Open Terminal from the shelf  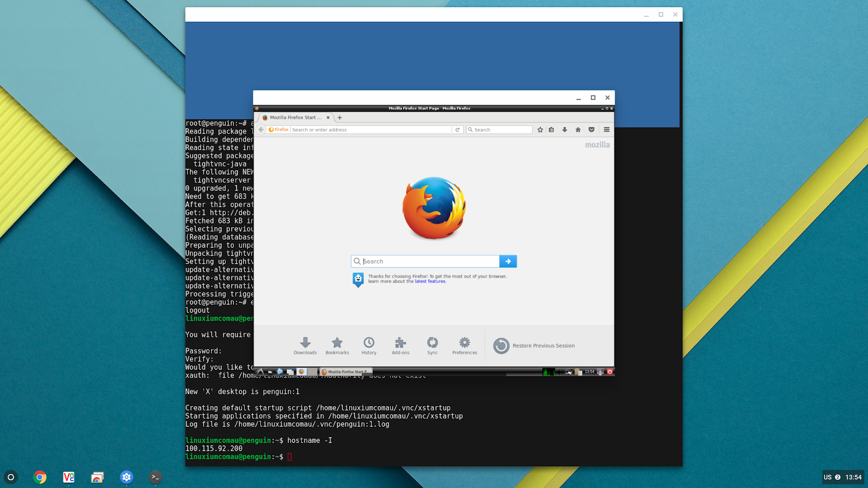[155, 477]
